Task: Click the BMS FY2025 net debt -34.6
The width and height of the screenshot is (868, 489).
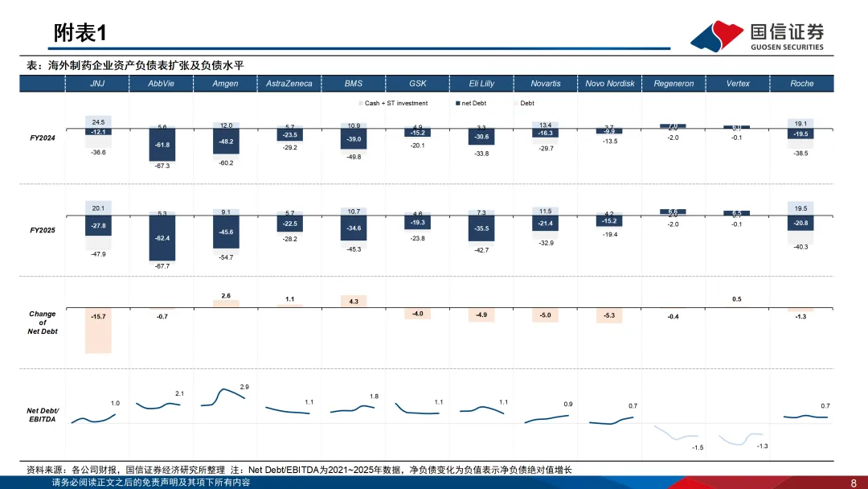Action: 354,228
